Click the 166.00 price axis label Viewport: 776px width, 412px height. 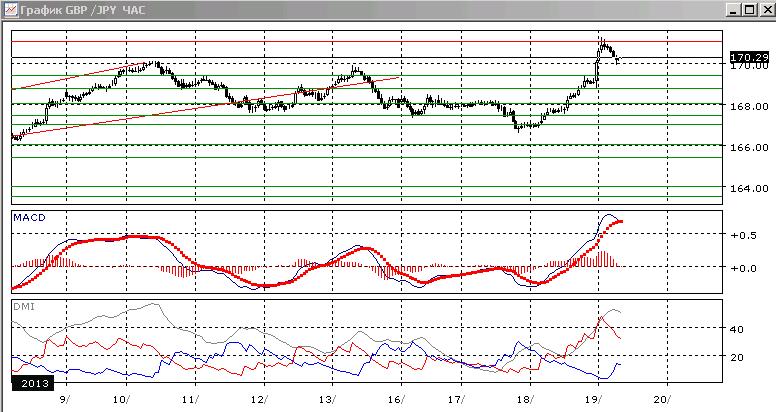[749, 148]
